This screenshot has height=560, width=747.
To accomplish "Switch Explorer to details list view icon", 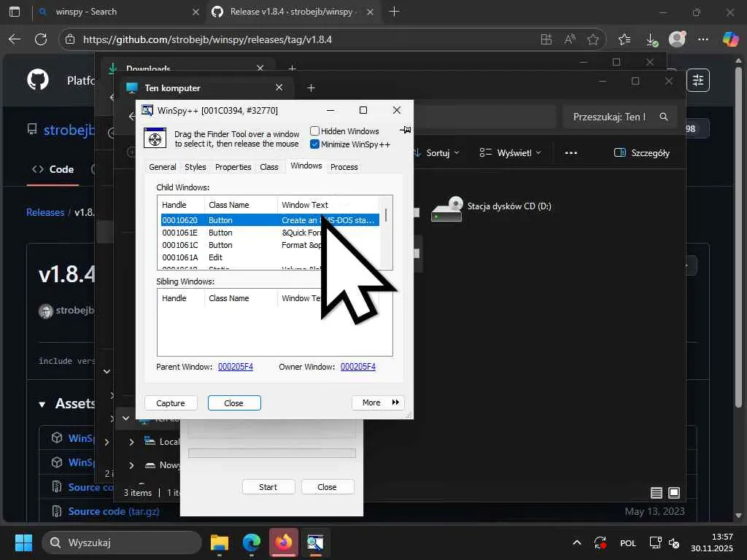I will (x=657, y=493).
